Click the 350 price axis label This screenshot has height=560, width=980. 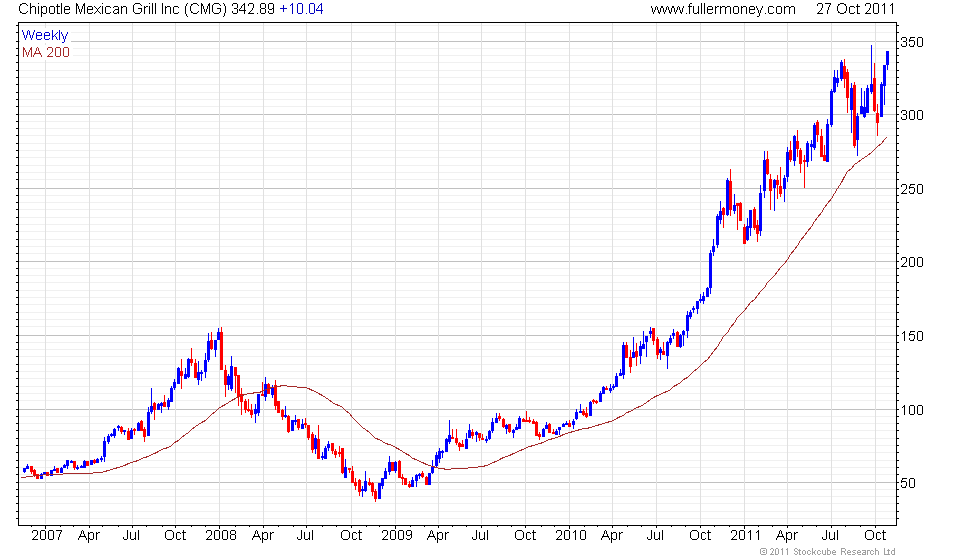(x=911, y=42)
